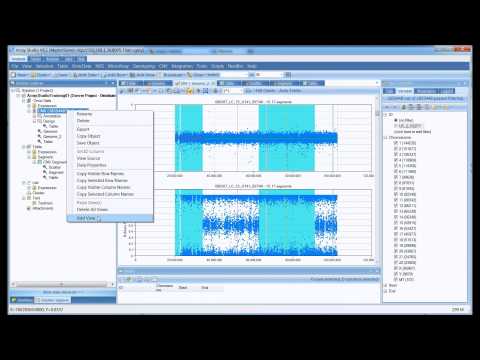
Task: Click the solution explorer horizontal scrollbar
Action: (62, 284)
